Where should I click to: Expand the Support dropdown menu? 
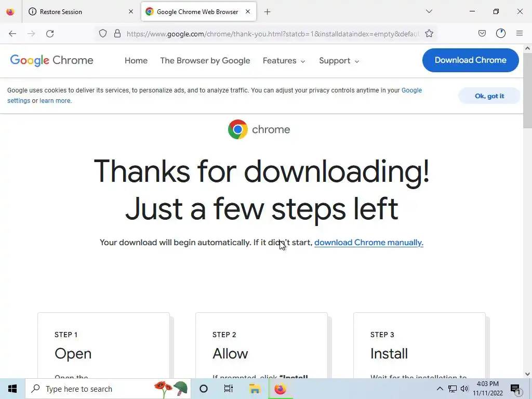339,61
